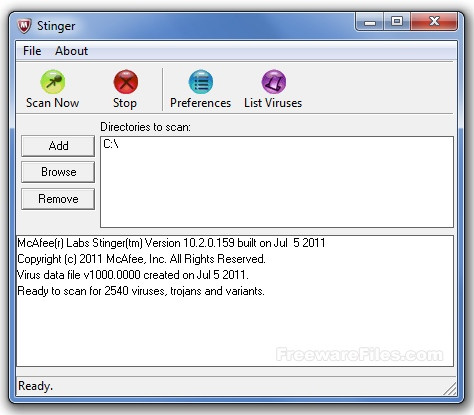Click the 'Directories to scan:' label
The image size is (474, 415).
click(x=145, y=127)
